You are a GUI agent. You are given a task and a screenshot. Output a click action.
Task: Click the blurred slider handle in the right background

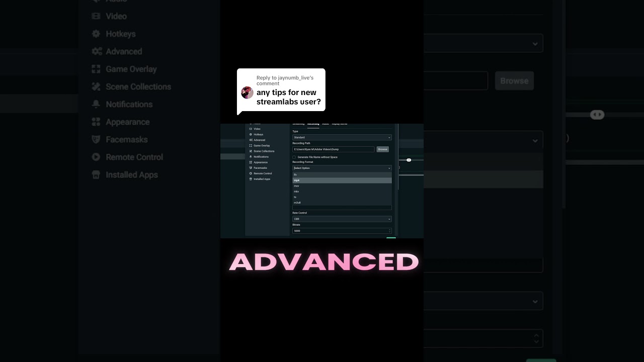(597, 115)
